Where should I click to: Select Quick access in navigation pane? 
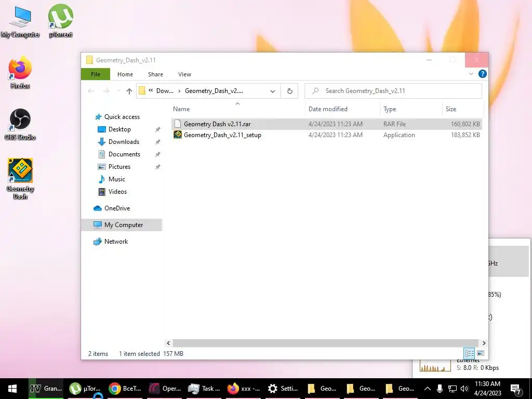point(122,117)
